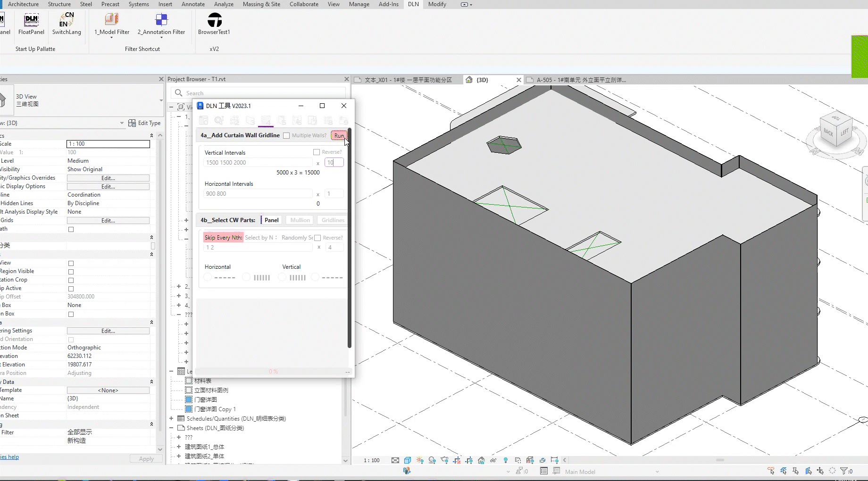The width and height of the screenshot is (868, 481).
Task: Switch to the Collaborate ribbon tab
Action: 304,4
